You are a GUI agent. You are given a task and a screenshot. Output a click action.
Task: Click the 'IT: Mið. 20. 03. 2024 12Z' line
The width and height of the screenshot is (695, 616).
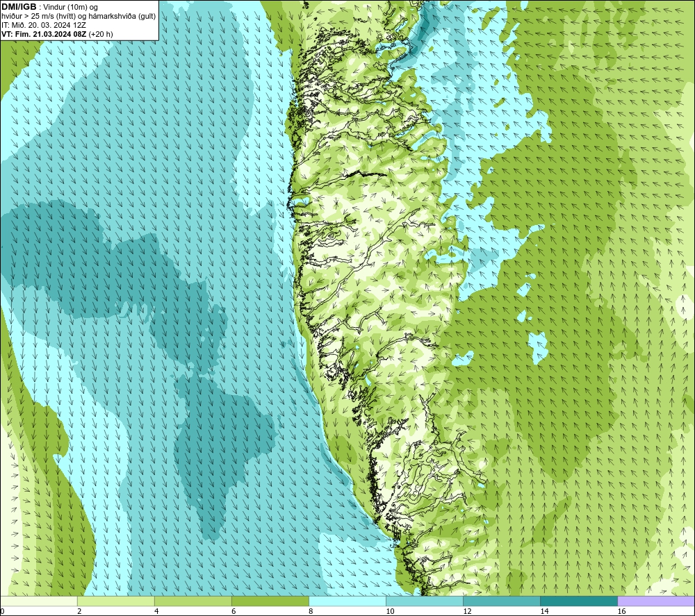(43, 25)
